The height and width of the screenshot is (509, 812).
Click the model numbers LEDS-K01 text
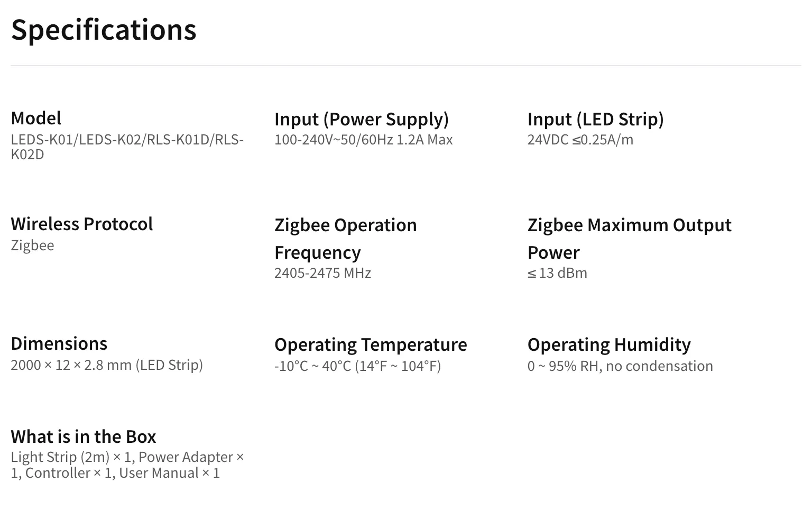coord(127,147)
